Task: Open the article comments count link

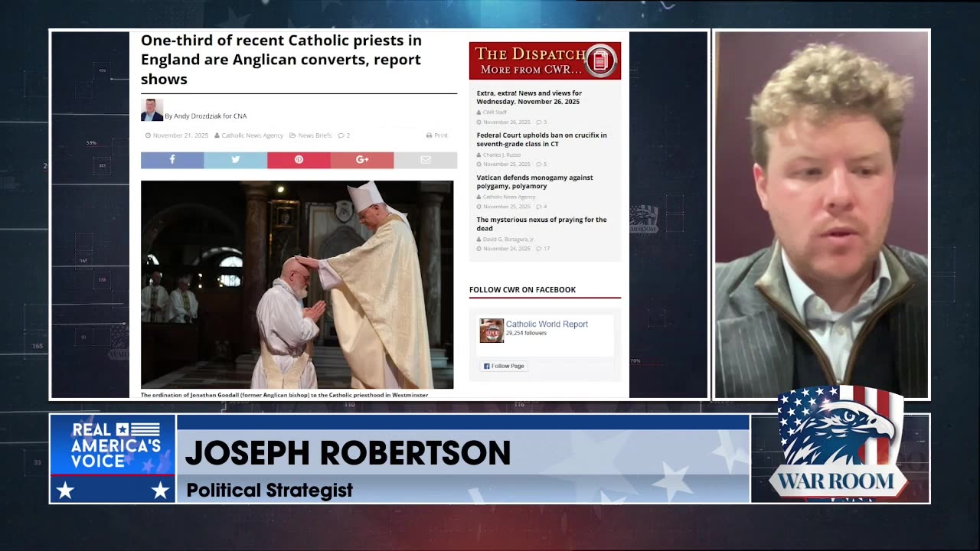Action: point(345,135)
